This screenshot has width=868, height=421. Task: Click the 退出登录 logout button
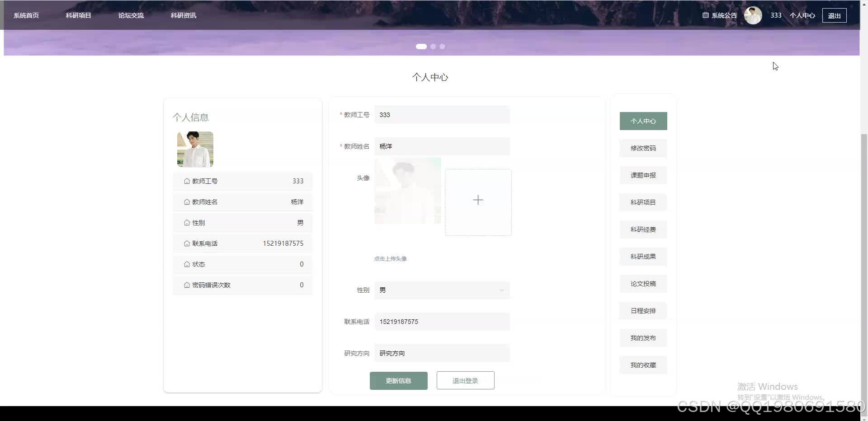click(x=465, y=380)
